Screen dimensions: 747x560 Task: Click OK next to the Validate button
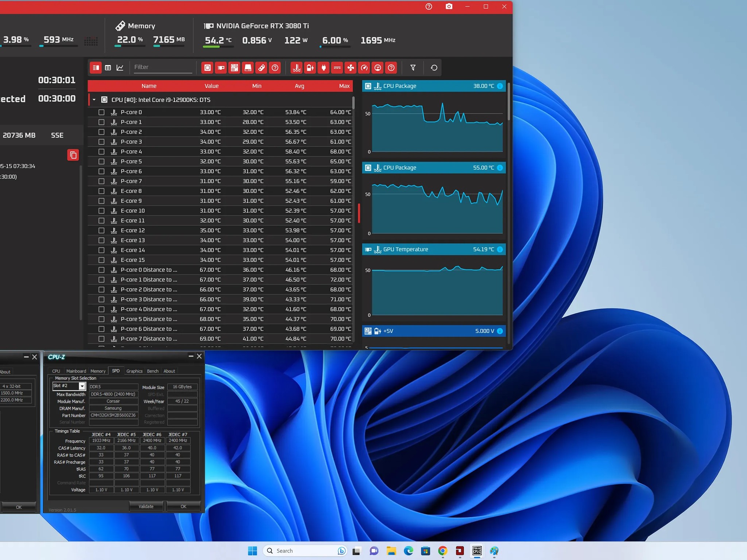(183, 506)
